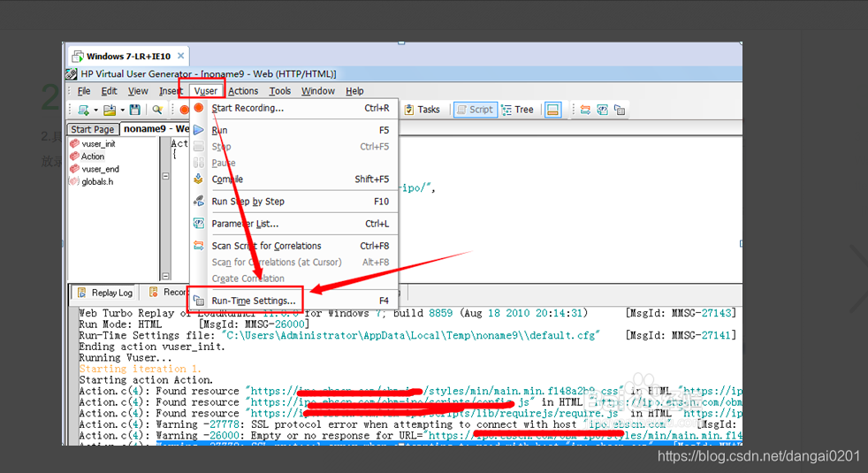The height and width of the screenshot is (473, 868).
Task: Choose Run from the Vuser menu
Action: [x=294, y=130]
